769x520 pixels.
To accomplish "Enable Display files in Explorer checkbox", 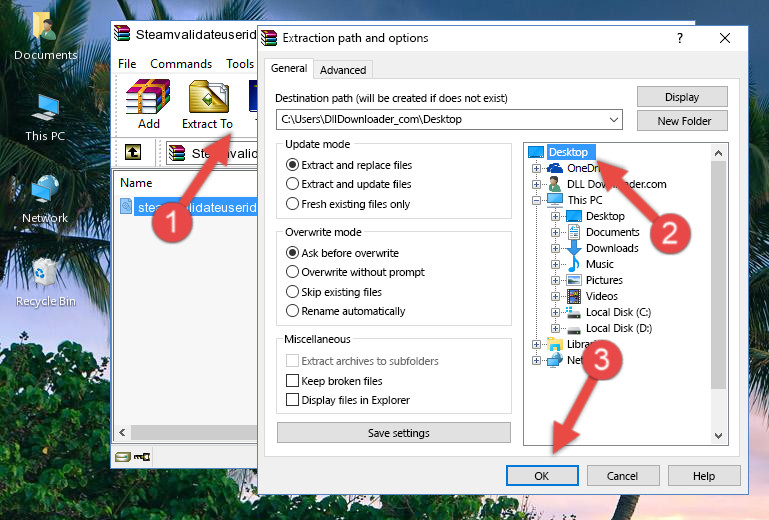I will pos(292,400).
